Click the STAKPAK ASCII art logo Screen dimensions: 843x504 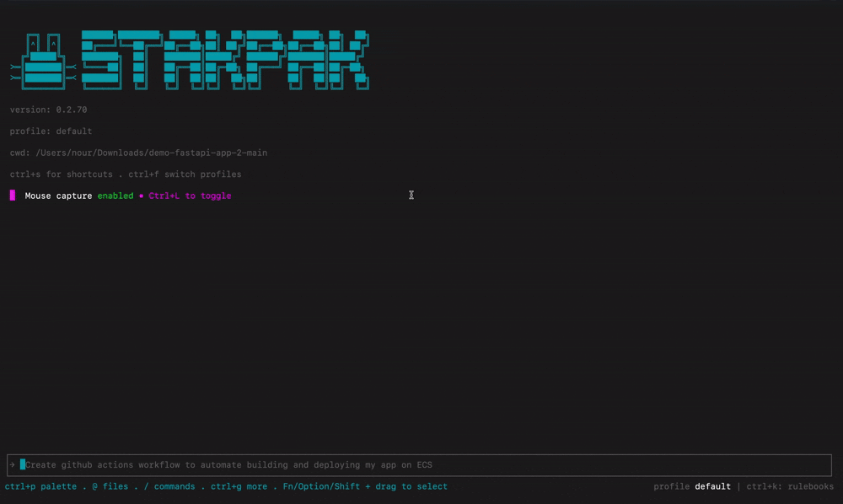[x=223, y=57]
